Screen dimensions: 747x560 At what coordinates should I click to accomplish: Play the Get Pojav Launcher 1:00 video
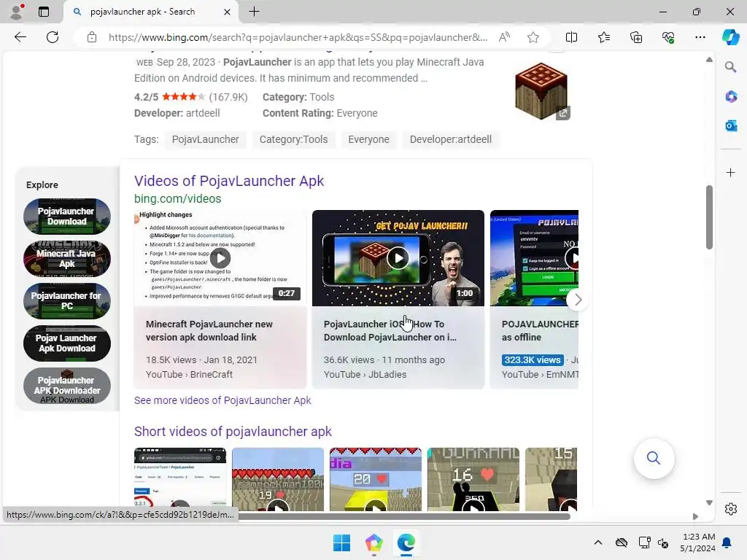398,258
